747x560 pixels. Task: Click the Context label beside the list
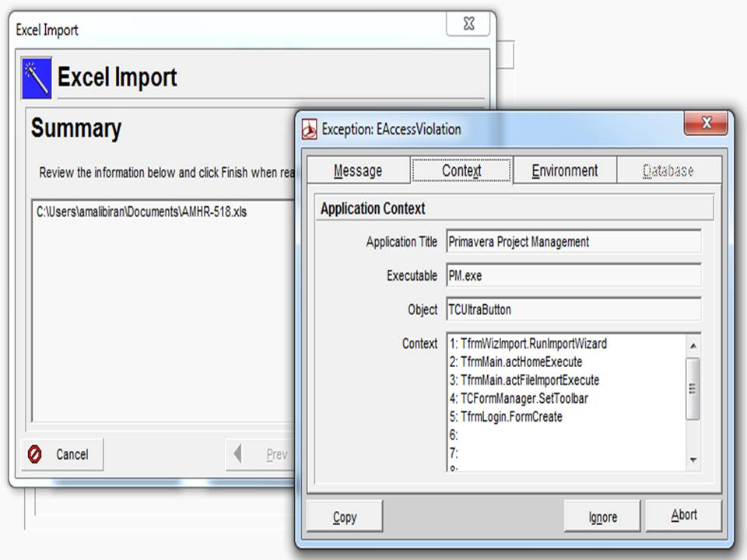click(x=419, y=343)
